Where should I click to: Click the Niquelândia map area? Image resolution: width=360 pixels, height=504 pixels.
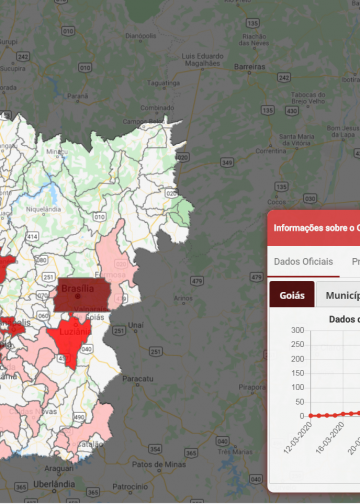point(43,209)
